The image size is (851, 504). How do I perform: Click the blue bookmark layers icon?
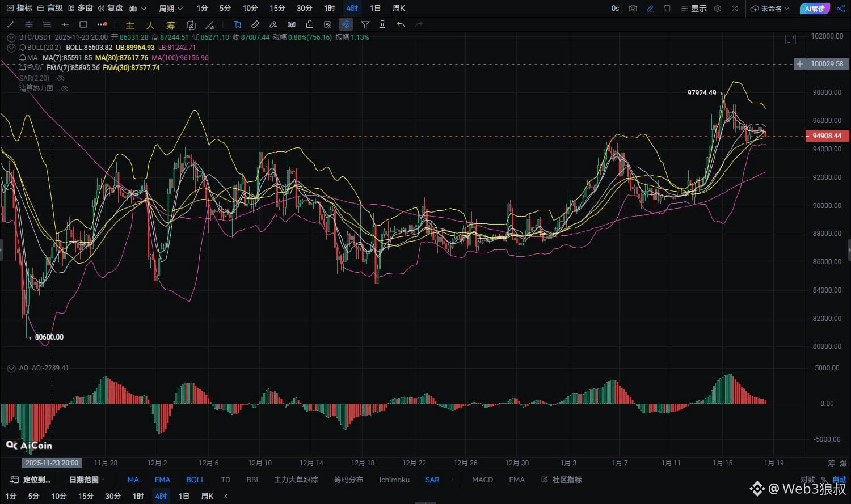point(237,24)
